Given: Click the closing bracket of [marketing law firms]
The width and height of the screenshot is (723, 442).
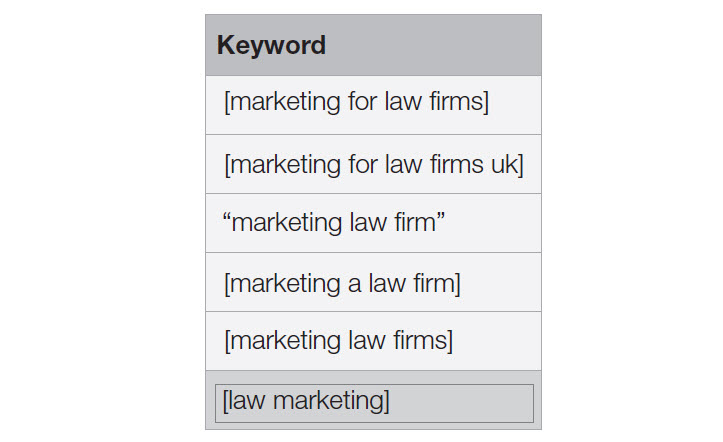Looking at the screenshot, I should pos(450,341).
